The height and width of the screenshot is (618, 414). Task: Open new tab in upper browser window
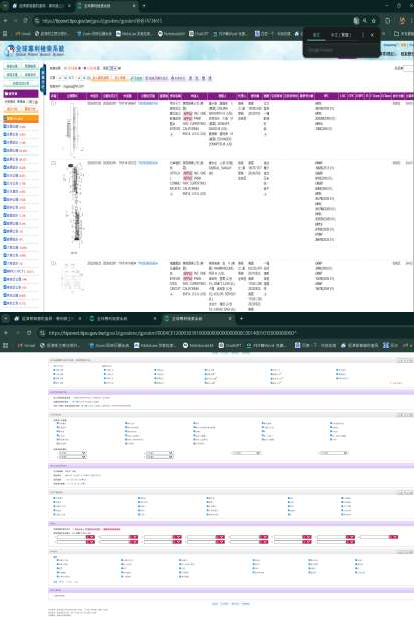pyautogui.click(x=144, y=6)
